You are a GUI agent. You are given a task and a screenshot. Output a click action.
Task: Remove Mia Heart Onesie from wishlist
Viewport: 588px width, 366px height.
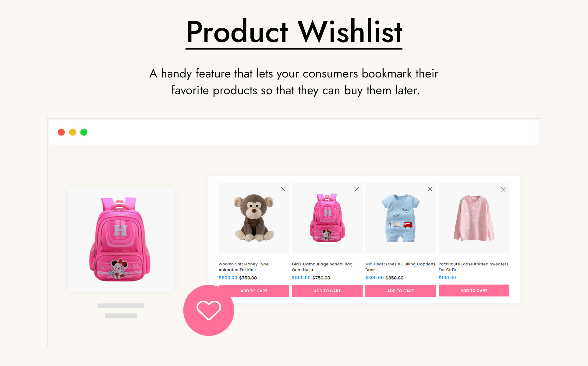click(430, 189)
